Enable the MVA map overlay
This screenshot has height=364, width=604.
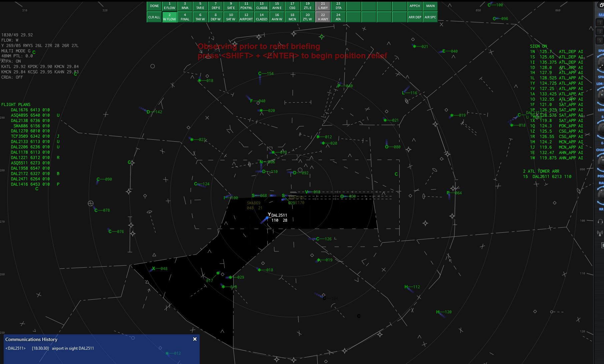point(185,6)
